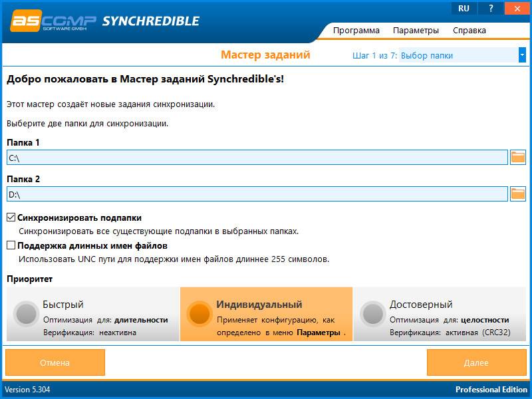
Task: Click the Папка 2 path field
Action: coord(257,194)
